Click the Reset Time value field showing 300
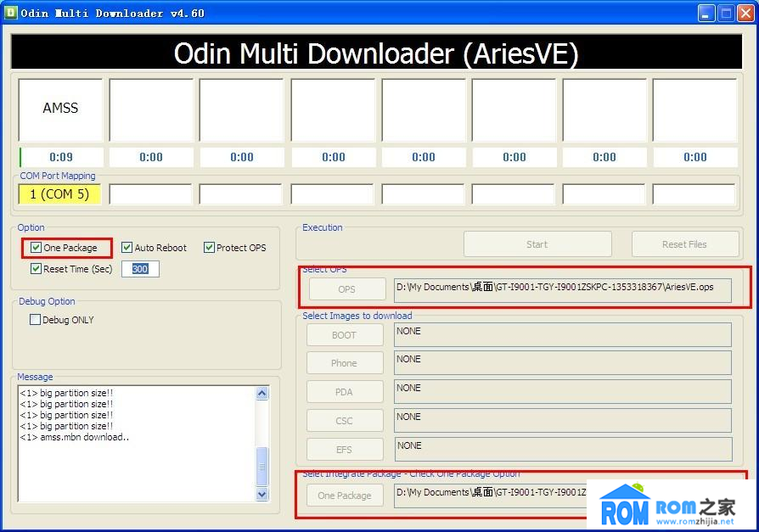 tap(140, 269)
